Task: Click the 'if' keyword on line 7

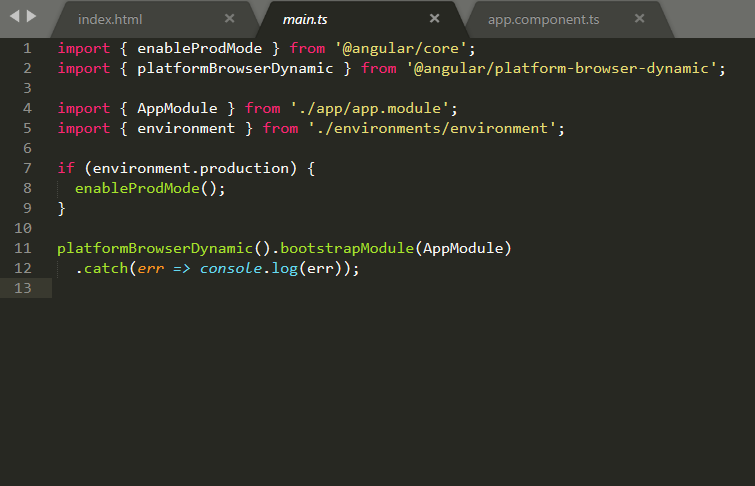Action: (x=66, y=168)
